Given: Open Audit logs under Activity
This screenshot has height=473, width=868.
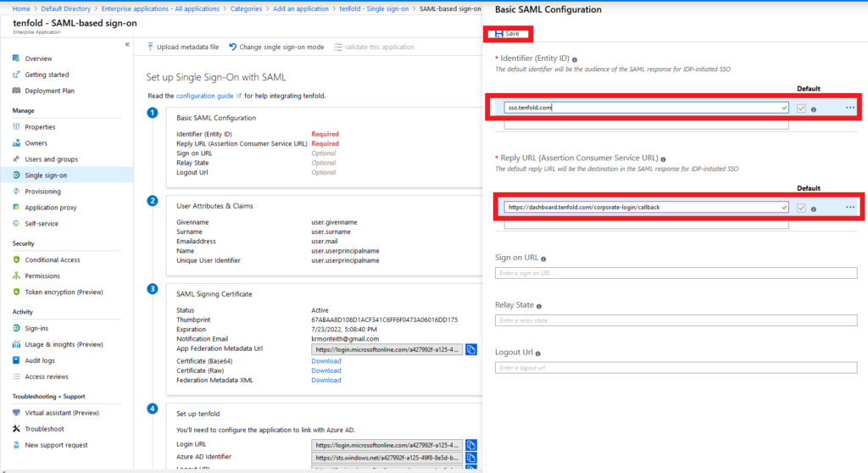Looking at the screenshot, I should 39,360.
